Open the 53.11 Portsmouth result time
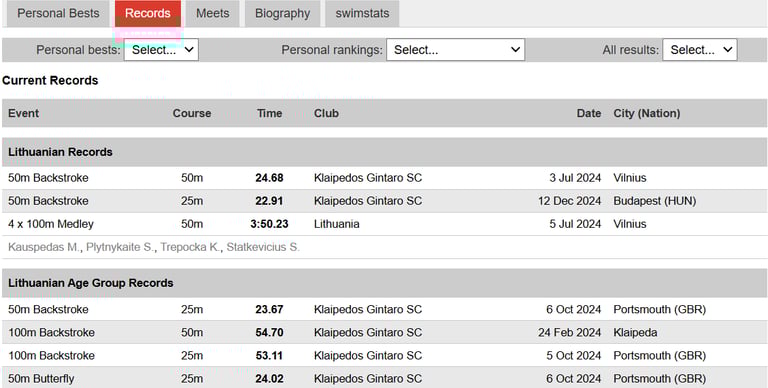 [269, 356]
